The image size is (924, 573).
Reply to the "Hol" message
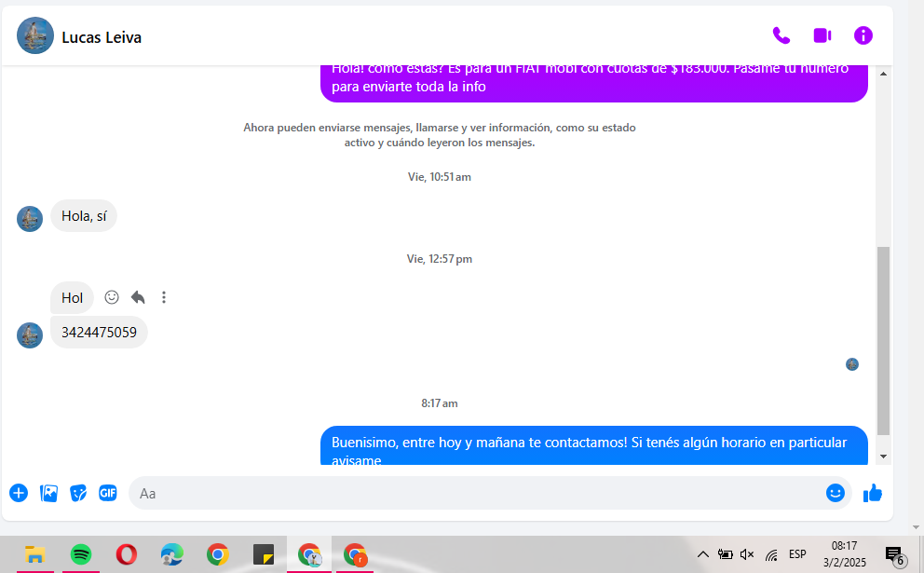point(138,297)
